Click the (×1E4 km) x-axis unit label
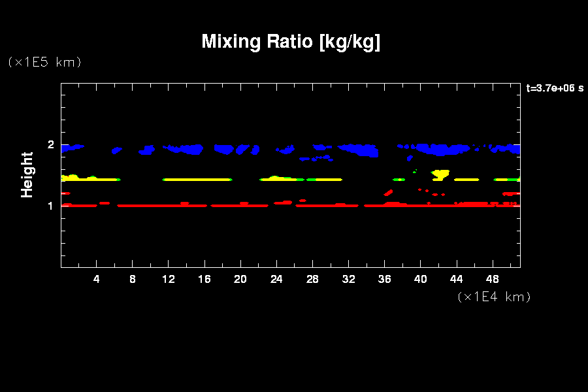This screenshot has height=392, width=588. [x=494, y=297]
